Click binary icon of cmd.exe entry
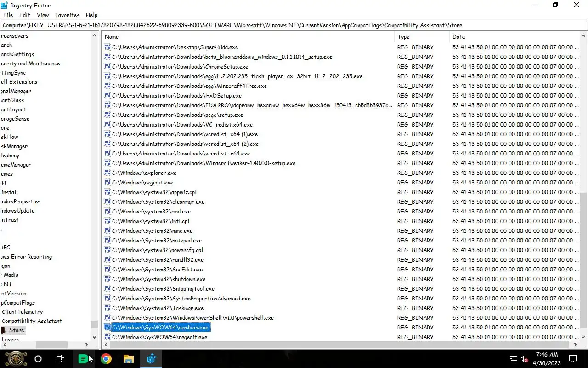 (x=107, y=212)
